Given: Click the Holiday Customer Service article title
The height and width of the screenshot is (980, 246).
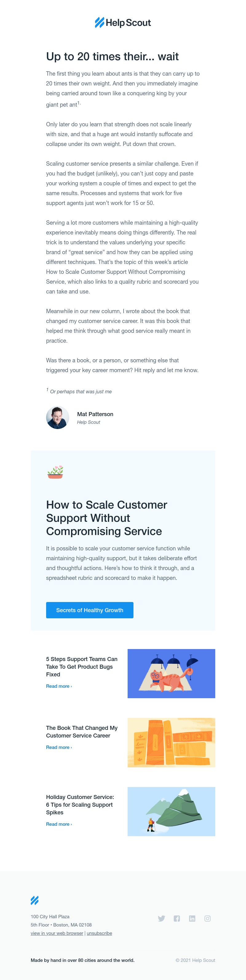Looking at the screenshot, I should 80,805.
